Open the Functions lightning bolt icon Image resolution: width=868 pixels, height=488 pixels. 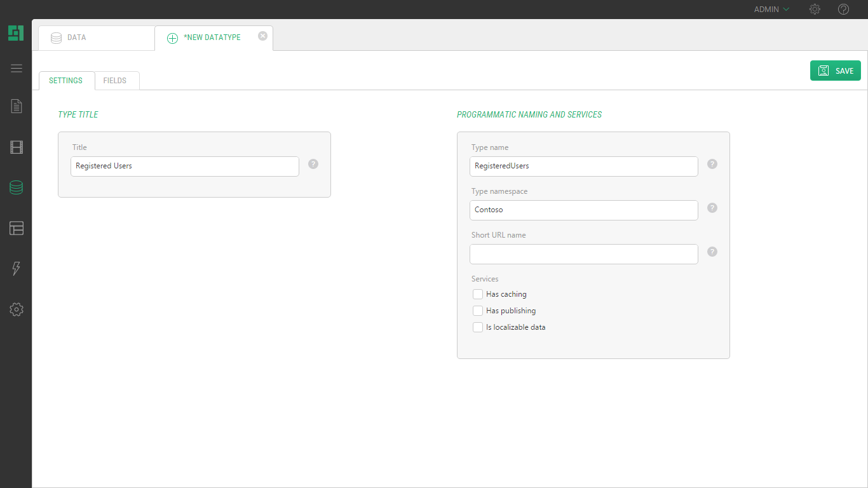point(17,269)
